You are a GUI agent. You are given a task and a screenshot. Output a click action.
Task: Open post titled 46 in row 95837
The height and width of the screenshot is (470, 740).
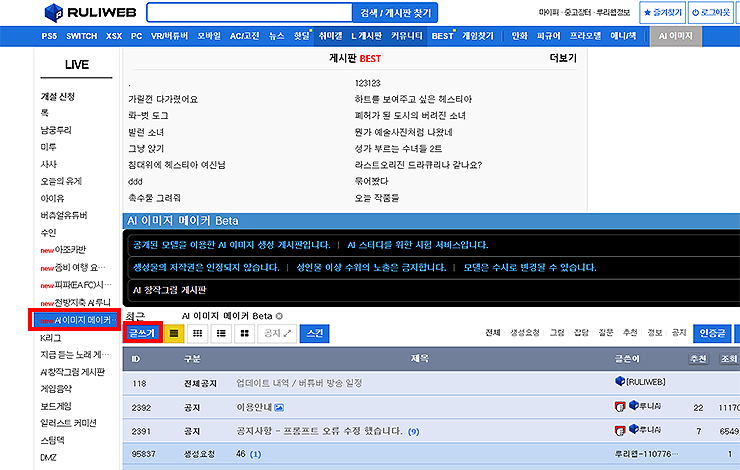click(241, 454)
